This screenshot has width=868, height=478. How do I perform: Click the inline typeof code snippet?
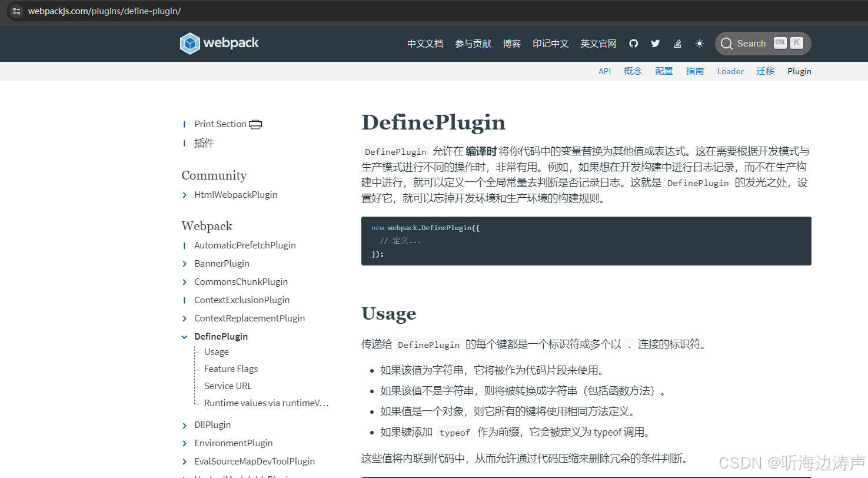point(455,433)
